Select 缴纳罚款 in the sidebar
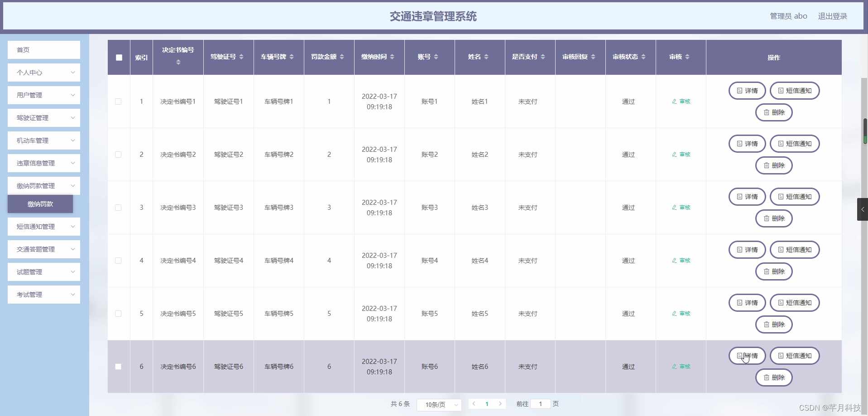The height and width of the screenshot is (416, 868). pyautogui.click(x=40, y=204)
